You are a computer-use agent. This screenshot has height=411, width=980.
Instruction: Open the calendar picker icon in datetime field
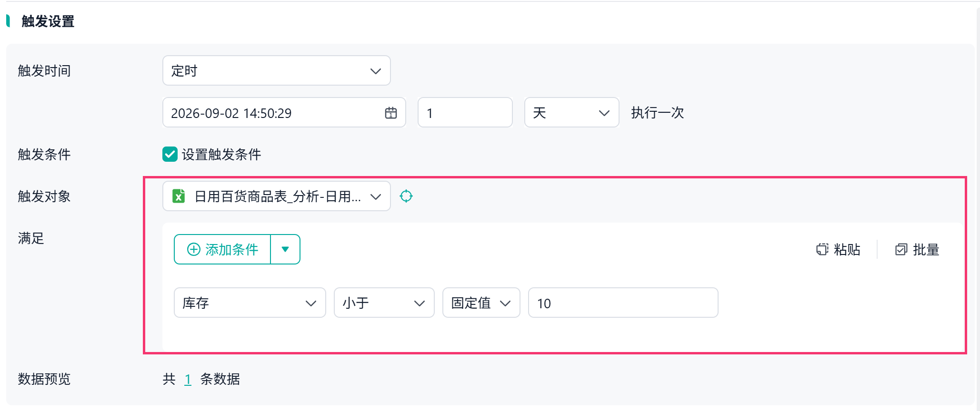(x=390, y=113)
